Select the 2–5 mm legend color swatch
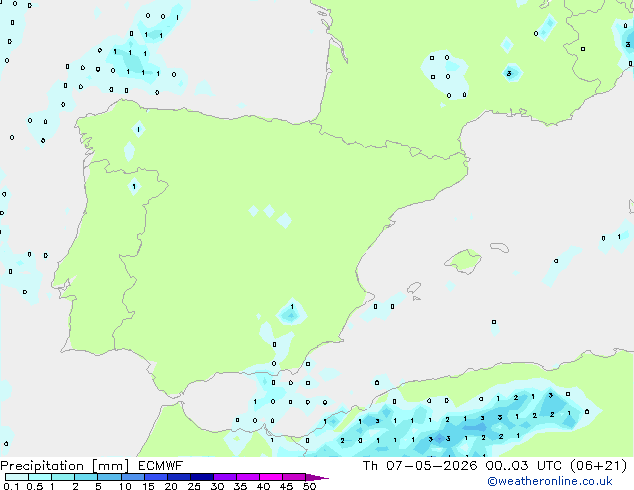The width and height of the screenshot is (634, 490). [x=86, y=477]
